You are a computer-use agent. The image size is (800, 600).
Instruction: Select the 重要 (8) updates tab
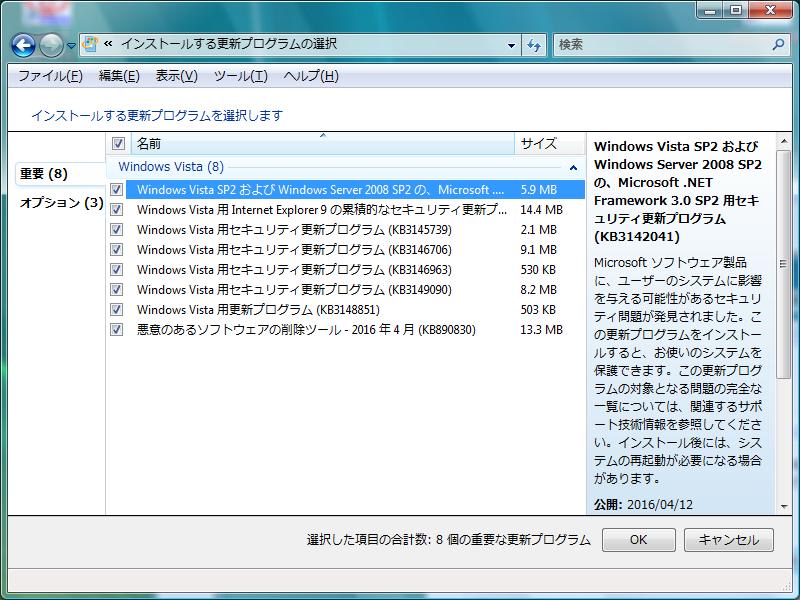pos(44,174)
